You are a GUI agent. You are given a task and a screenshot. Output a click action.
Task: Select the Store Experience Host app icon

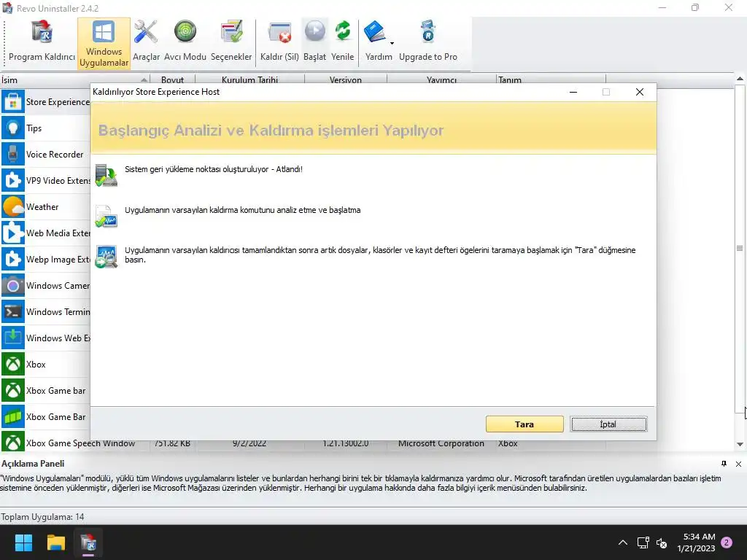[13, 102]
